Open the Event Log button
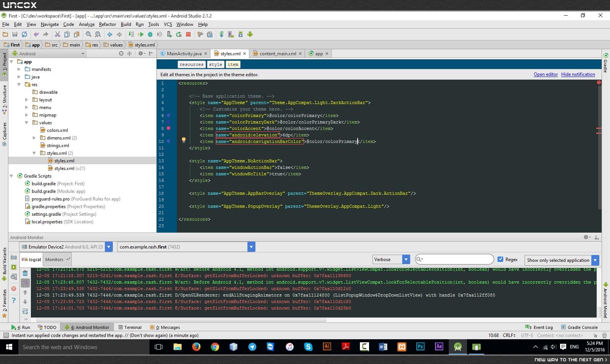Viewport: 610px width, 364px height. point(539,327)
